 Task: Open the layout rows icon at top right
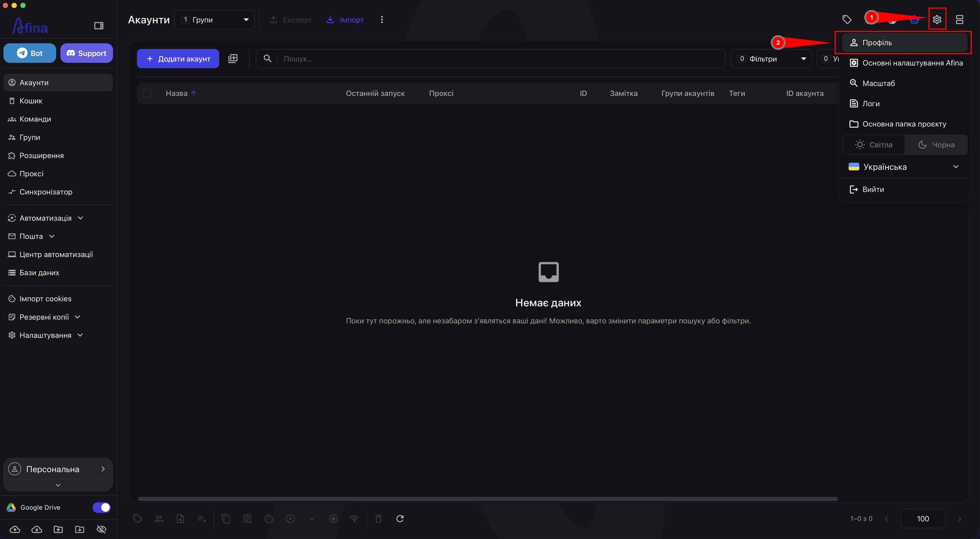pos(960,19)
